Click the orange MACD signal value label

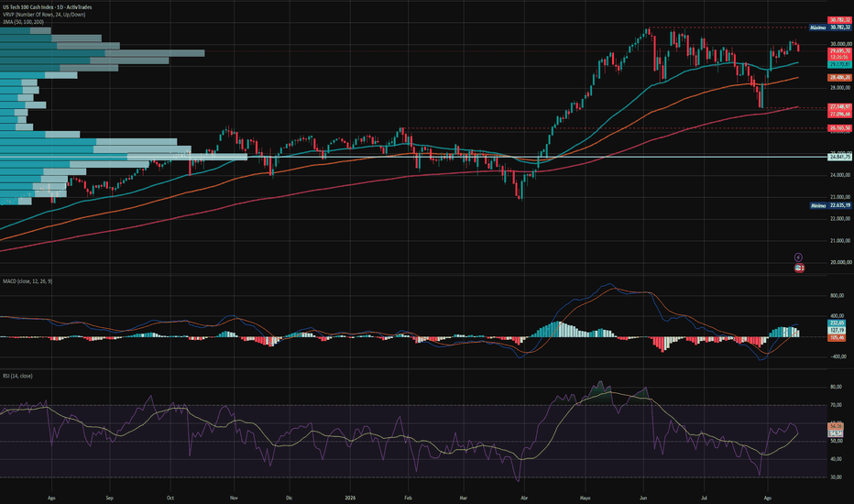[x=837, y=338]
